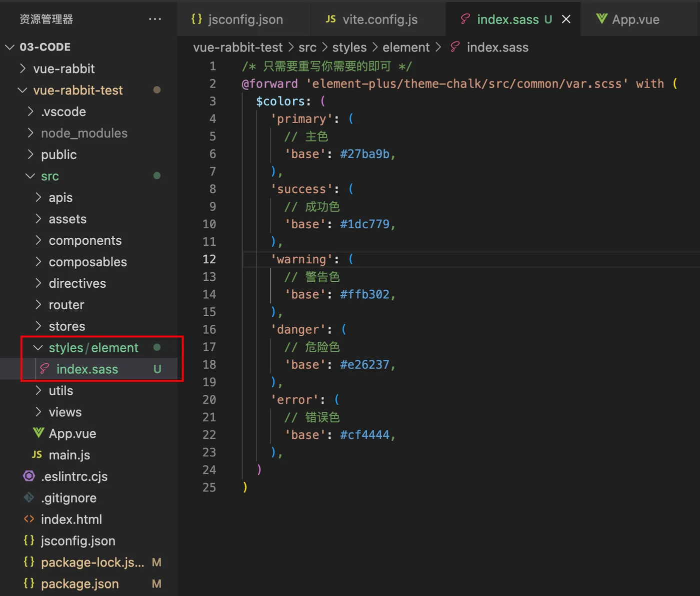Click the warning color value #ffb302
This screenshot has width=700, height=596.
365,294
